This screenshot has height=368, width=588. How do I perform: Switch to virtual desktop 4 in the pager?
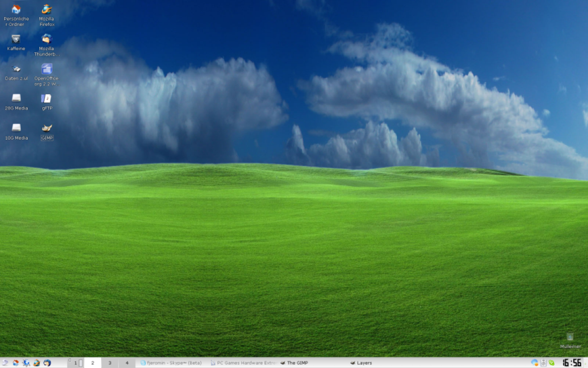[x=127, y=363]
